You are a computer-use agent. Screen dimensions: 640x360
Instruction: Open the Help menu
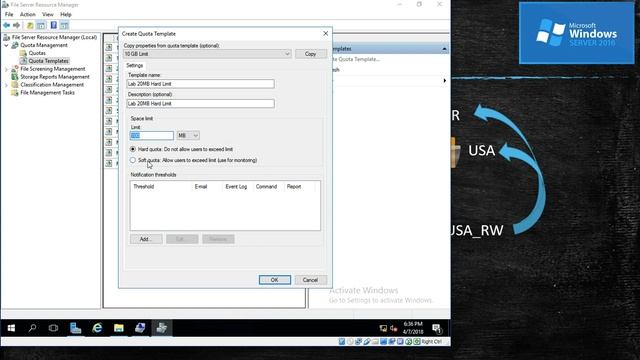click(66, 14)
